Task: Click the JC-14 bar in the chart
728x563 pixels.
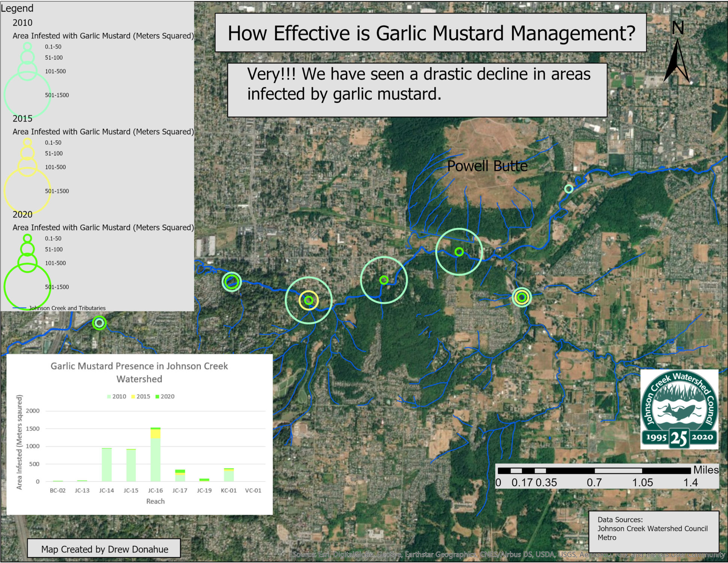Action: 107,465
